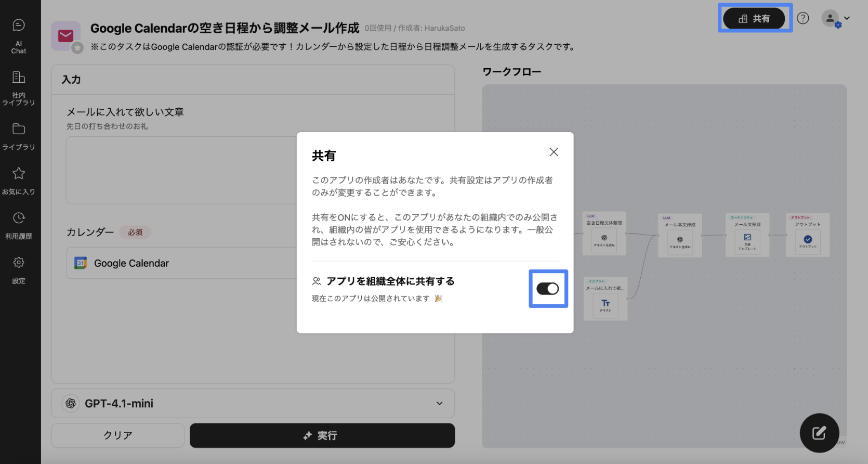Image resolution: width=868 pixels, height=464 pixels.
Task: Select the アウトプット workflow node
Action: coord(808,235)
